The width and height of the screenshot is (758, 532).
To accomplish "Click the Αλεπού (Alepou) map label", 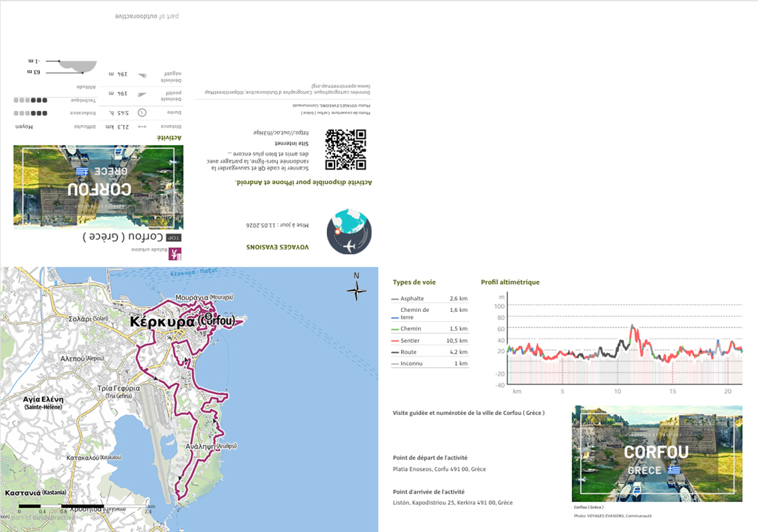I will pyautogui.click(x=82, y=358).
